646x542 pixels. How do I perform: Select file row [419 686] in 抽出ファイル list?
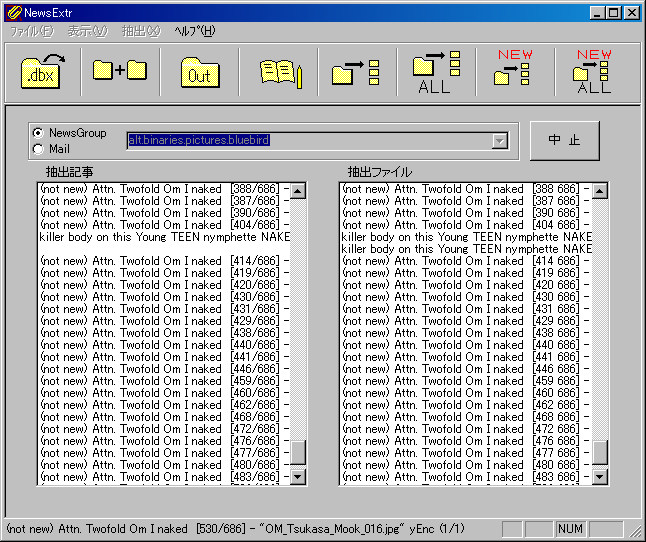tap(466, 273)
